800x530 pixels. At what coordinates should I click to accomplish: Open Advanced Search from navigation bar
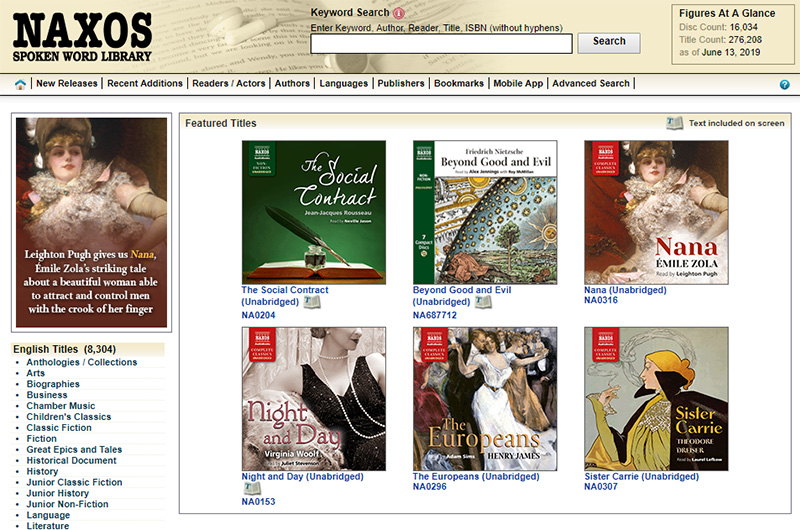click(x=591, y=84)
